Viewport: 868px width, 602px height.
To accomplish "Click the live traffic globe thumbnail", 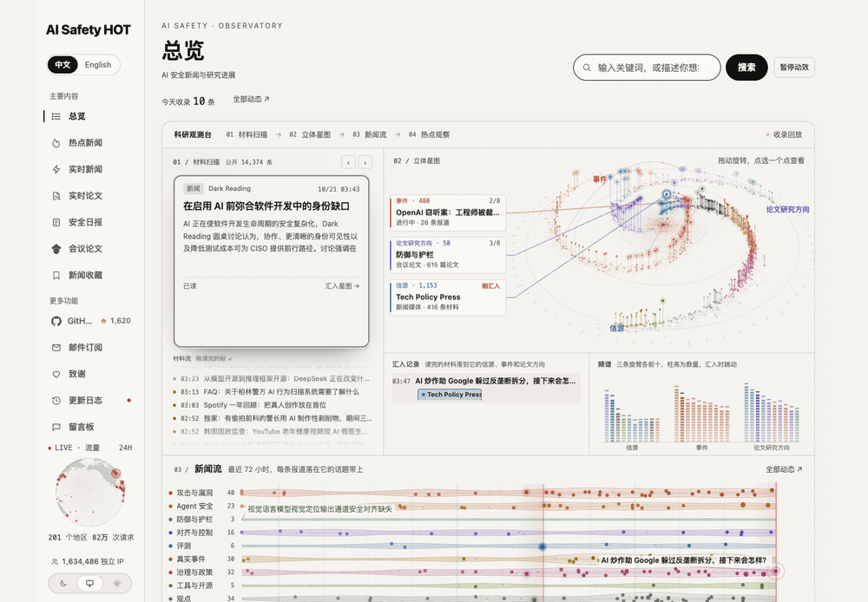I will (90, 492).
